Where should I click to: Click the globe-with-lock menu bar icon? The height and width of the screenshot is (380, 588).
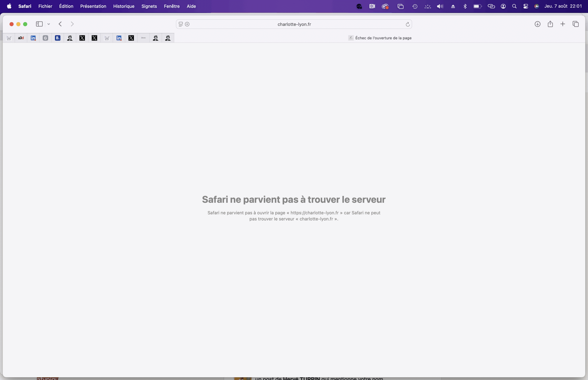tap(359, 6)
